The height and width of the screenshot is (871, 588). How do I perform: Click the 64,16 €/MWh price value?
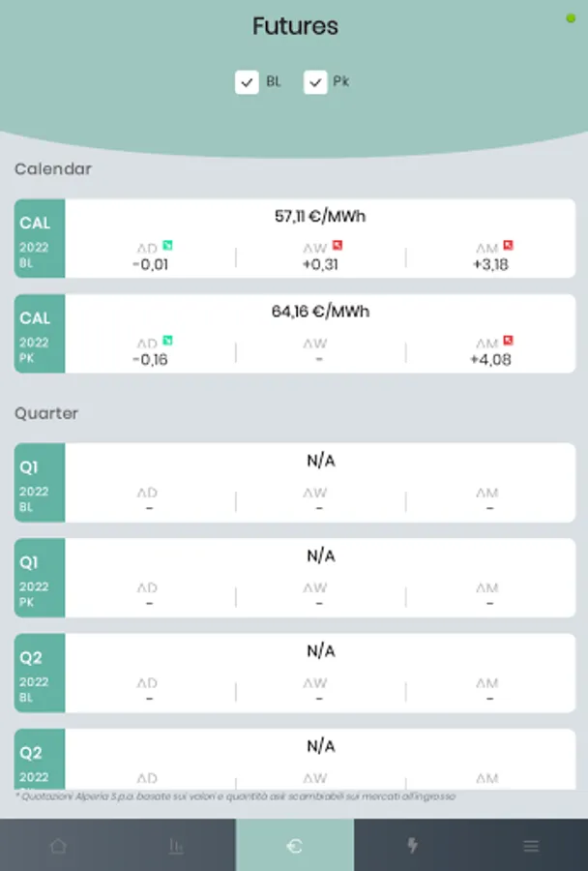coord(320,312)
